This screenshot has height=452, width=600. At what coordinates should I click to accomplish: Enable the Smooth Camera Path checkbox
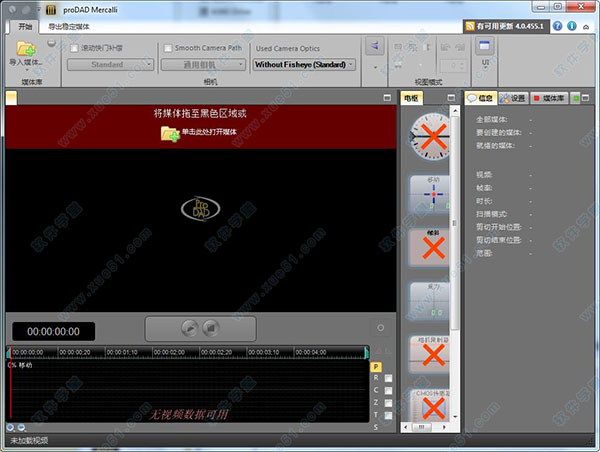pyautogui.click(x=168, y=48)
